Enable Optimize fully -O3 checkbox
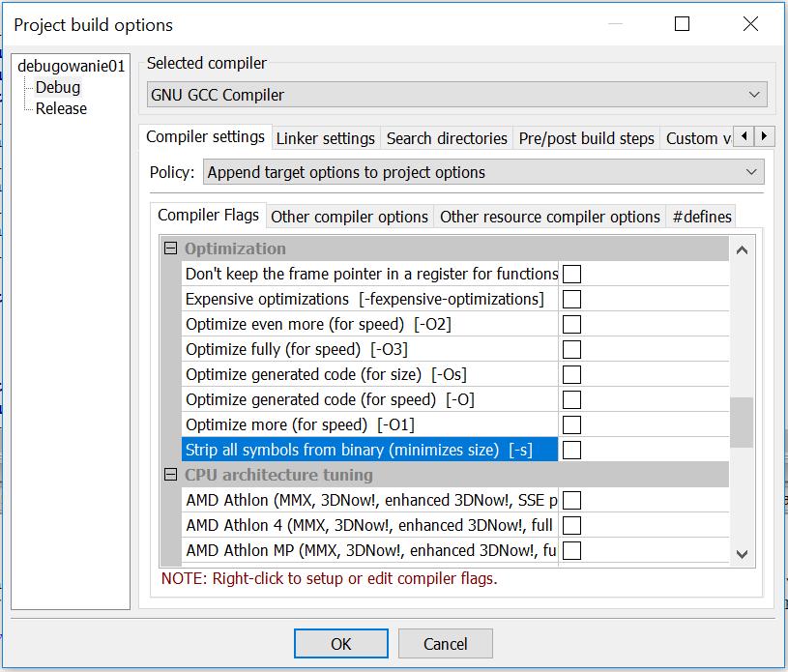 (x=571, y=350)
